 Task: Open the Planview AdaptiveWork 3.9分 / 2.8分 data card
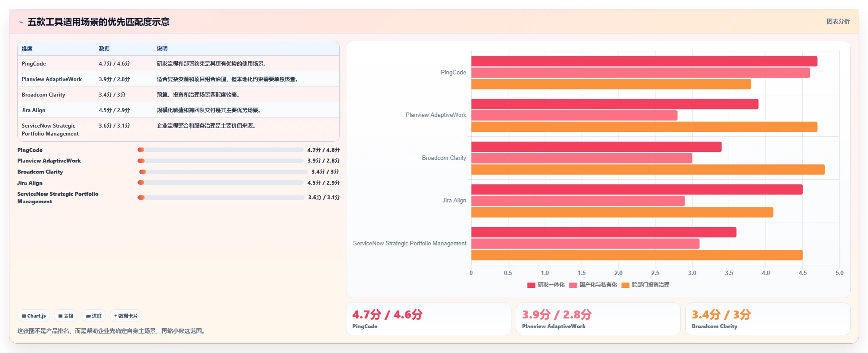[598, 319]
